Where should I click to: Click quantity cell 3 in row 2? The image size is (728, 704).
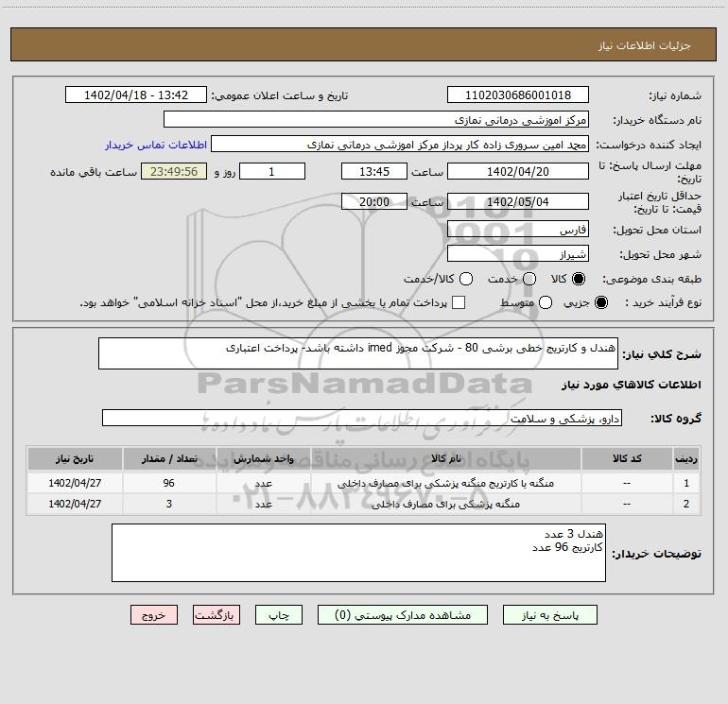pyautogui.click(x=169, y=504)
